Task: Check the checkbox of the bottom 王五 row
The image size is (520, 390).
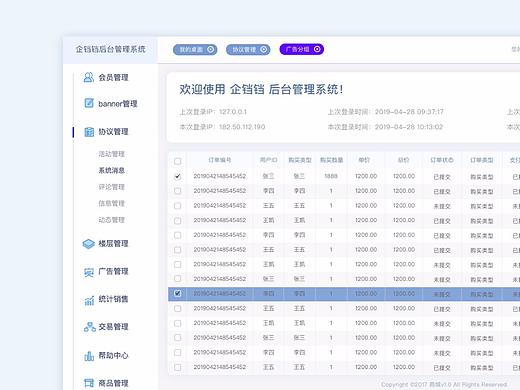Action: point(178,367)
